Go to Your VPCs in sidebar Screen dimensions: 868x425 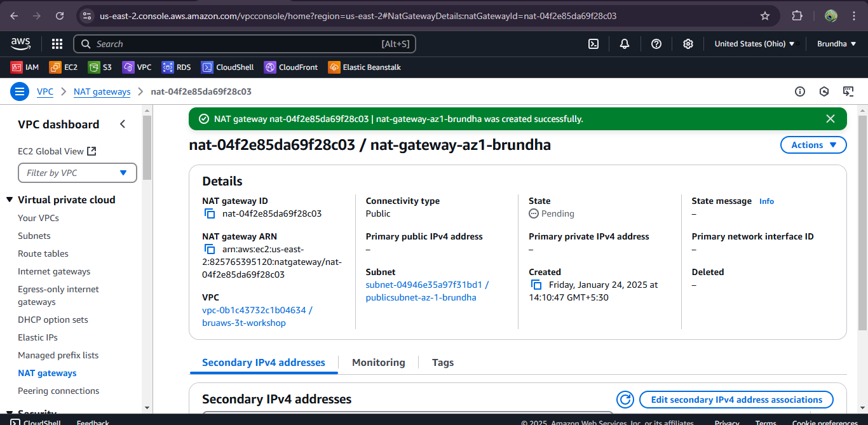[x=38, y=218]
